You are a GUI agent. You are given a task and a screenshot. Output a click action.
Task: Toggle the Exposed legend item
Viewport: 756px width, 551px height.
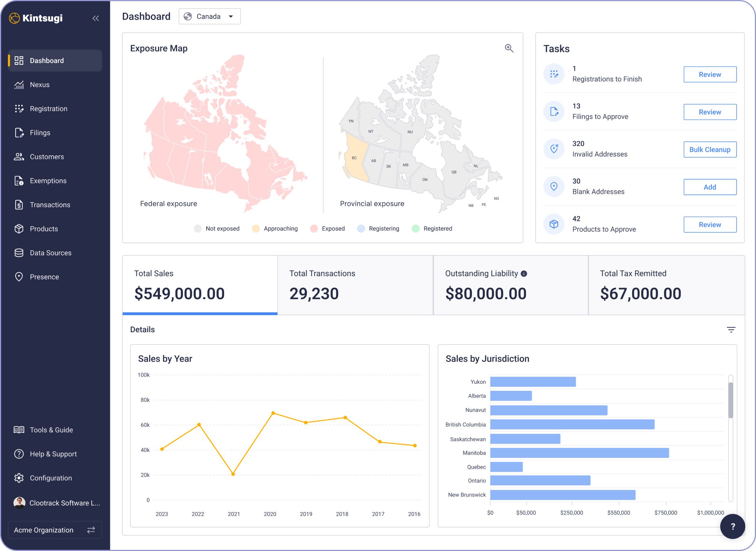pos(327,229)
